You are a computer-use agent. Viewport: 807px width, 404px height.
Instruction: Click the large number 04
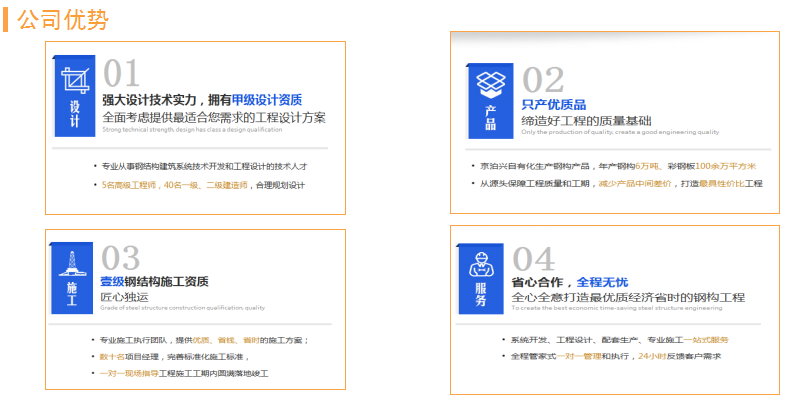point(533,259)
